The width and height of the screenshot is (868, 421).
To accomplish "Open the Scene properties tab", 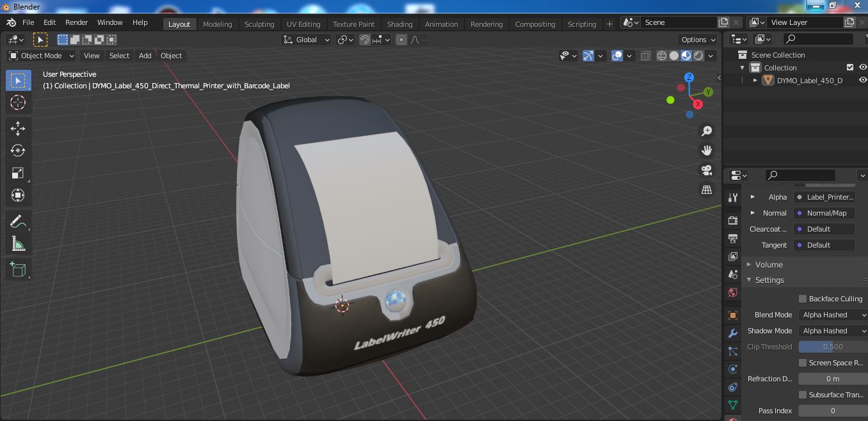I will pos(733,274).
